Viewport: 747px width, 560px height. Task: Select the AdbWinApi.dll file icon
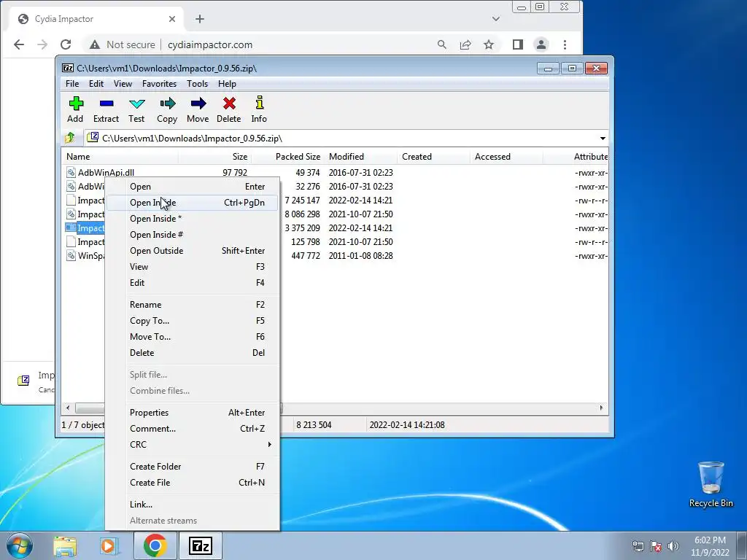coord(71,172)
